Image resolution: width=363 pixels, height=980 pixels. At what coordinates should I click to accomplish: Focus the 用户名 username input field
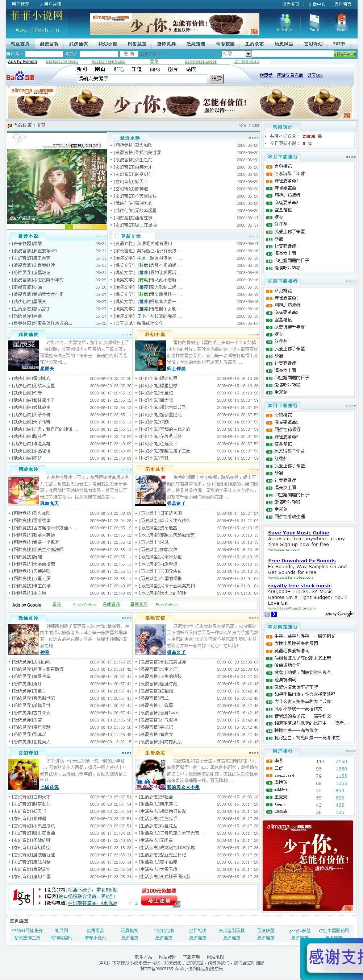[43, 54]
